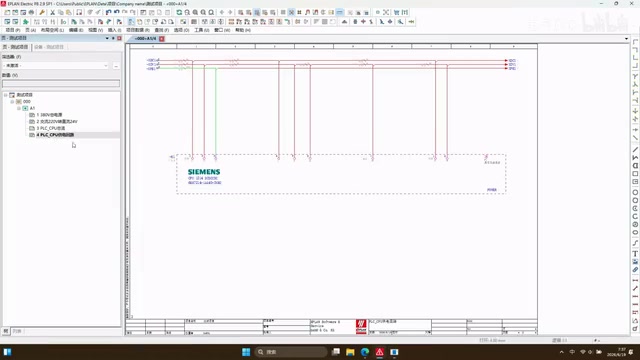
Task: Open Microsoft Edge from taskbar
Action: pyautogui.click(x=365, y=352)
